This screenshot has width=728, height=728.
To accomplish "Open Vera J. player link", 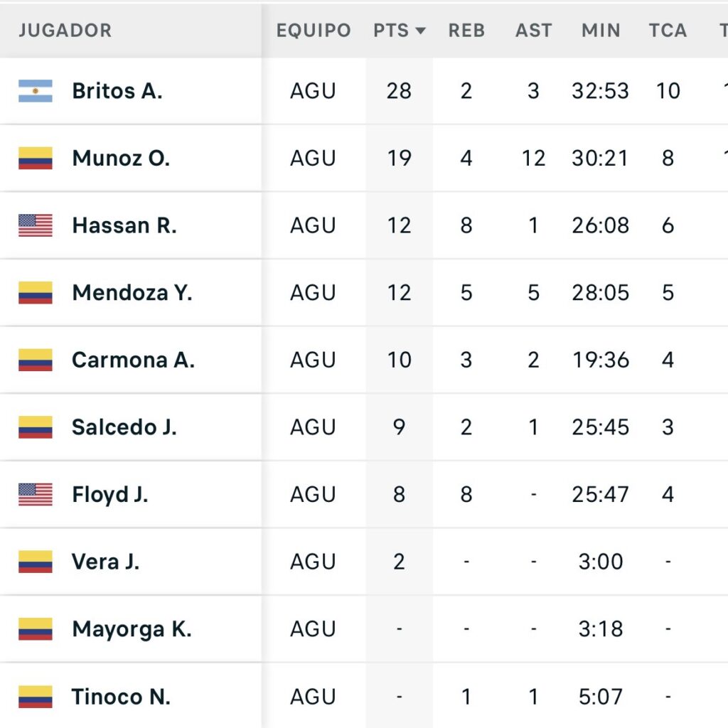I will (x=105, y=562).
